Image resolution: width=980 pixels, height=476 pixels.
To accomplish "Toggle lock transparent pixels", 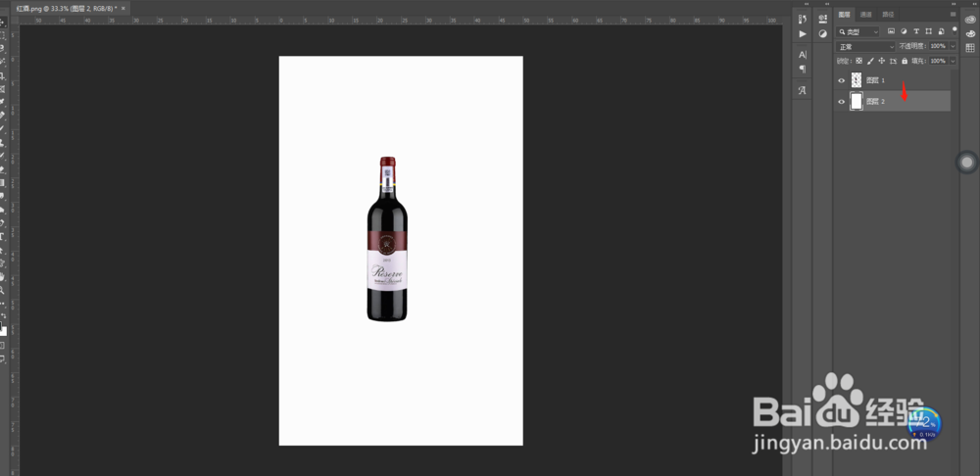I will pos(858,61).
